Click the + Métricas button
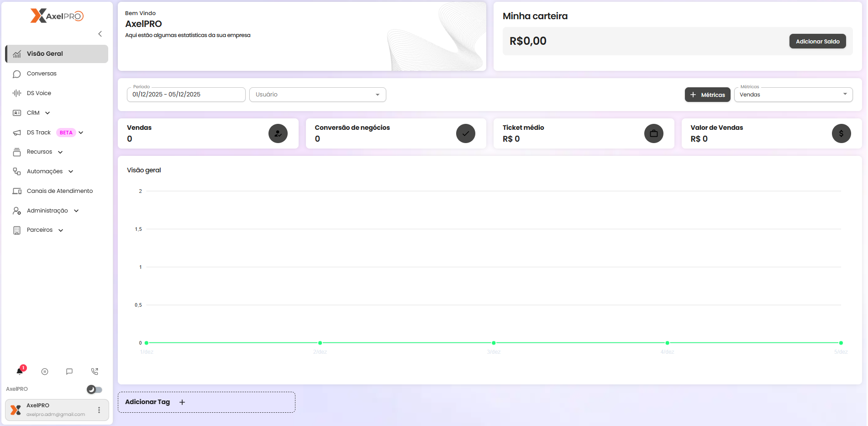Viewport: 868px width, 426px height. coord(707,95)
